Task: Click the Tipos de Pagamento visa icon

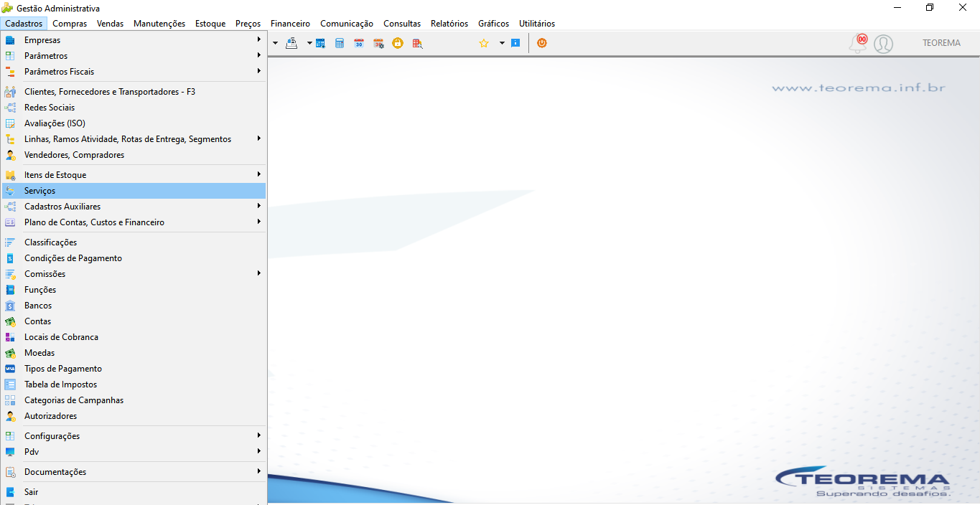Action: tap(10, 369)
